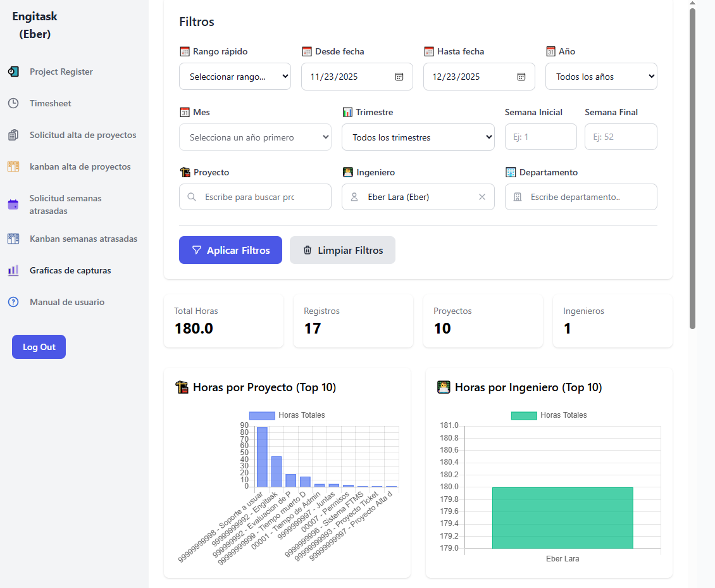Open the Trimestre dropdown
715x588 pixels.
pos(418,137)
